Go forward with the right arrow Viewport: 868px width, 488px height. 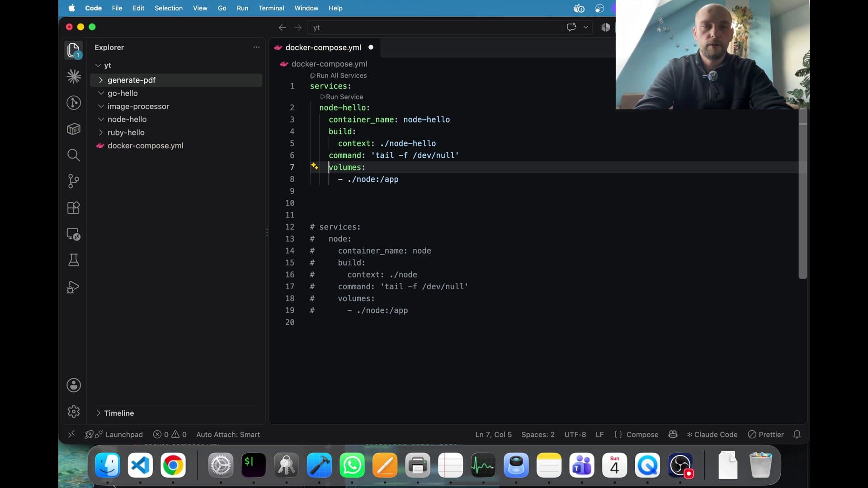point(298,28)
